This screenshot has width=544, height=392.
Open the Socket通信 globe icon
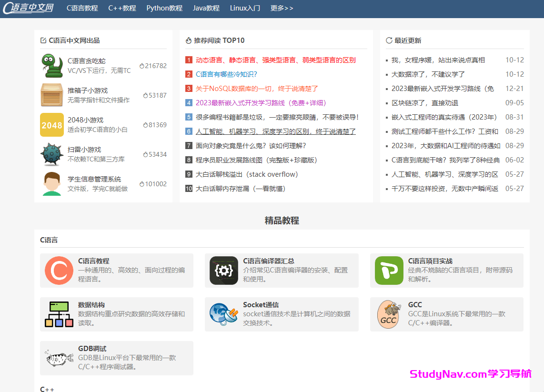pyautogui.click(x=224, y=314)
